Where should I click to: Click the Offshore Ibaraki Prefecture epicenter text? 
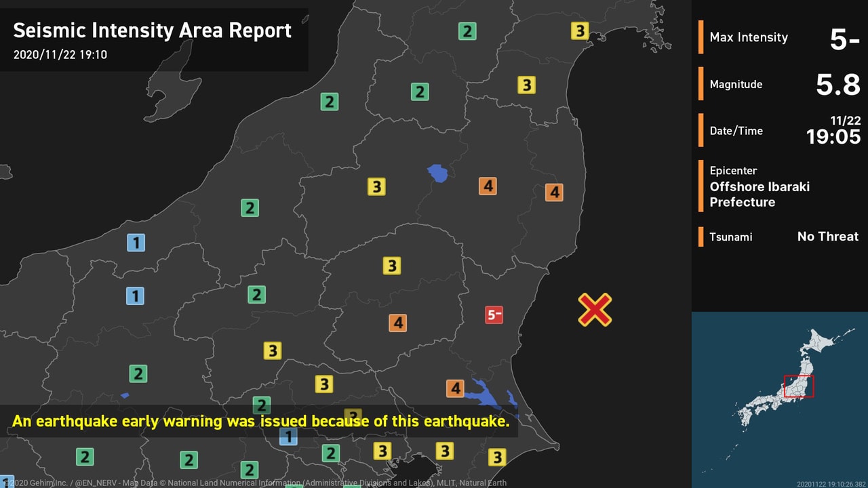(759, 195)
